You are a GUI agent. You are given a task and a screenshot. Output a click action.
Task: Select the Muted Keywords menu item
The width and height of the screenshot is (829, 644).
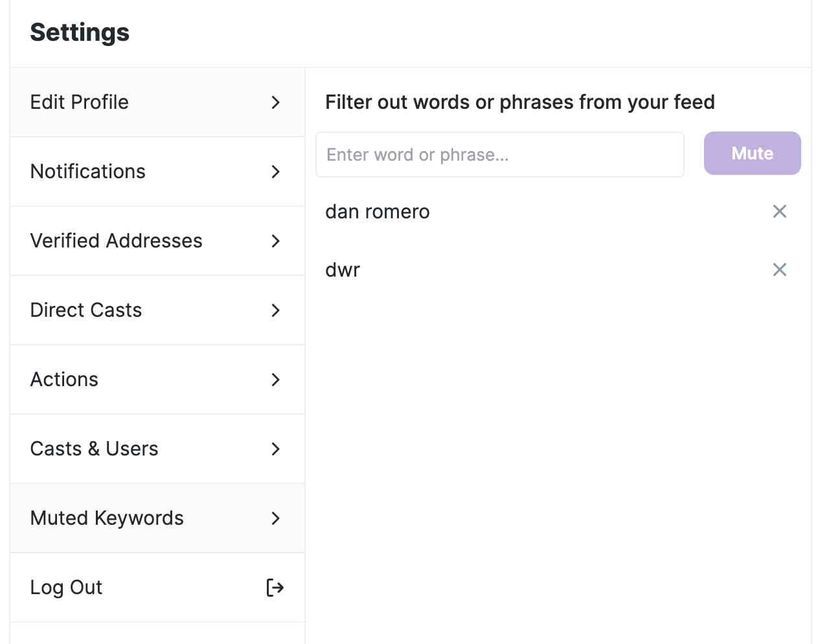click(108, 518)
